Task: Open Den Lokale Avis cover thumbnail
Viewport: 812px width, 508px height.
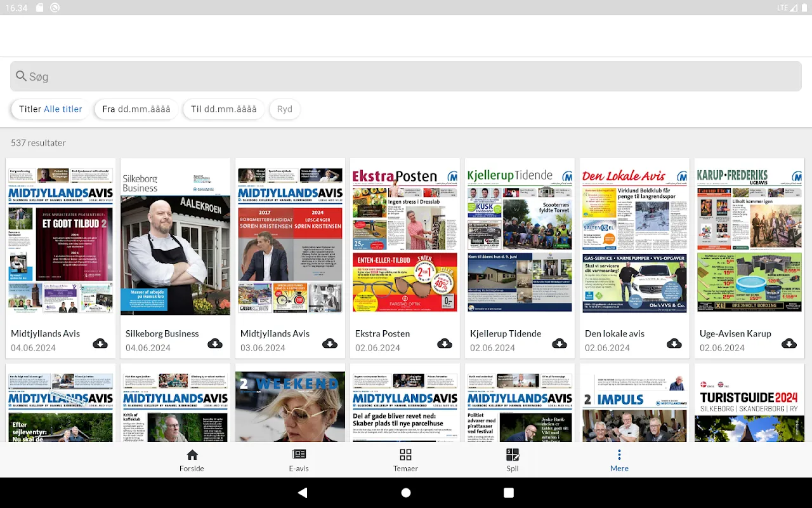Action: (x=634, y=241)
